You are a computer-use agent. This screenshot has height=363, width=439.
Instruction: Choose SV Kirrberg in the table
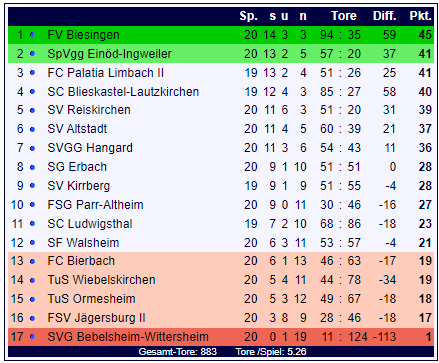(78, 186)
